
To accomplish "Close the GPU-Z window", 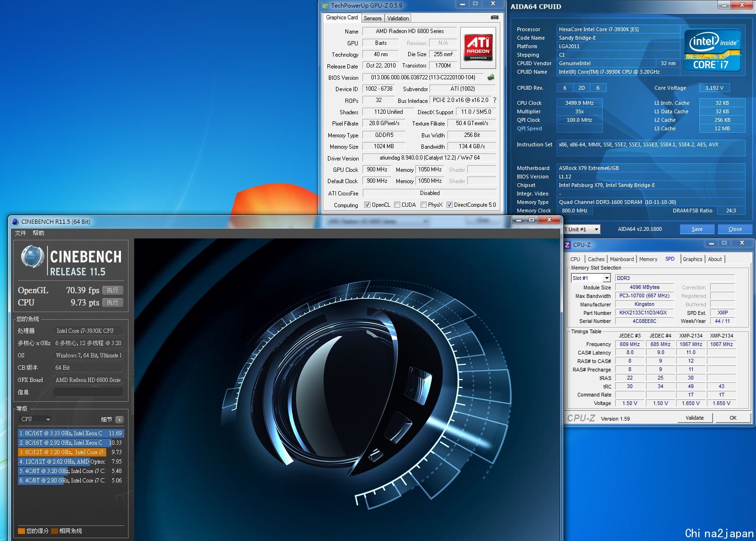I will 493,4.
